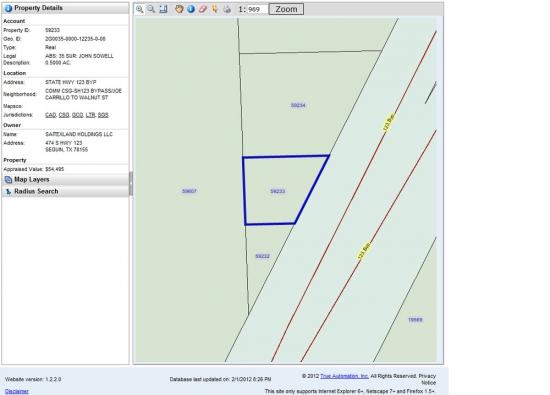This screenshot has width=550, height=395.
Task: Activate the pan hand tool
Action: (179, 9)
